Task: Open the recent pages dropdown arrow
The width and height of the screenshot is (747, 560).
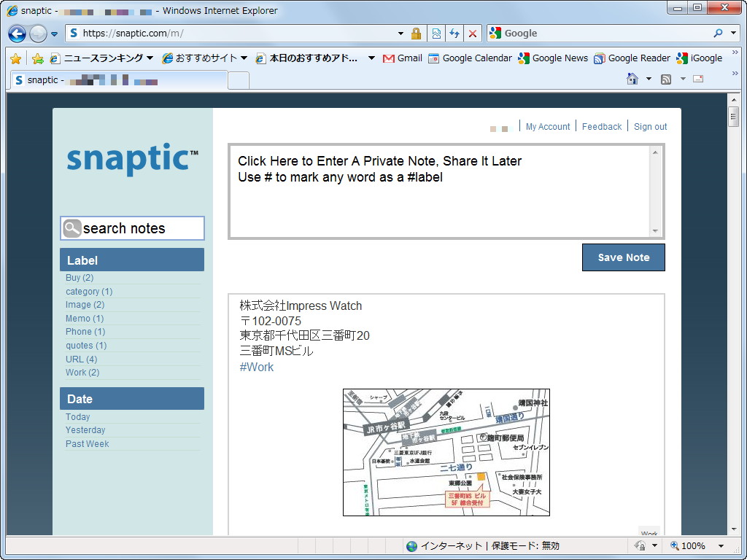Action: tap(54, 34)
